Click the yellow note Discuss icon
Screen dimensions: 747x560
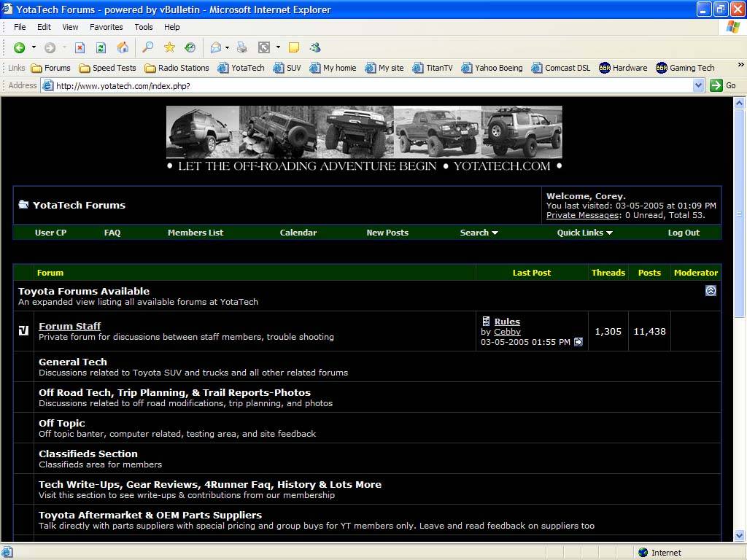pos(294,47)
